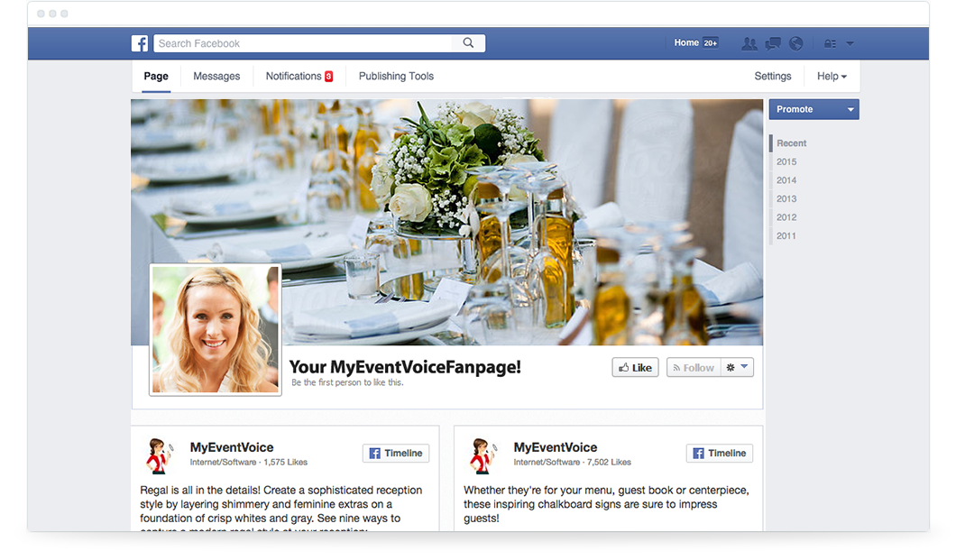965x560 pixels.
Task: Click Timeline on the 7,502 Likes card
Action: coord(720,453)
